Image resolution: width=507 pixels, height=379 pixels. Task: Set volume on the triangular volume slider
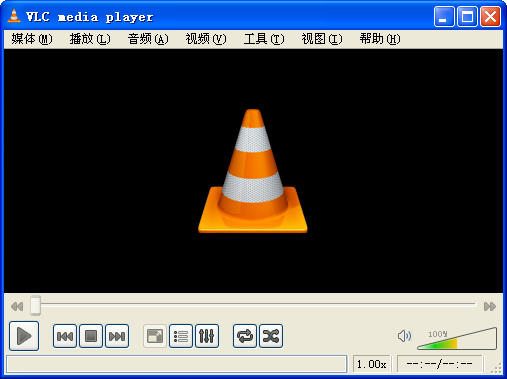click(457, 338)
